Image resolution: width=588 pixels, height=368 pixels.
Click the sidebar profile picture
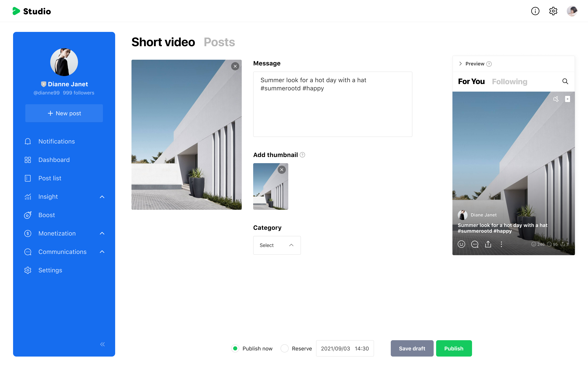pos(64,62)
